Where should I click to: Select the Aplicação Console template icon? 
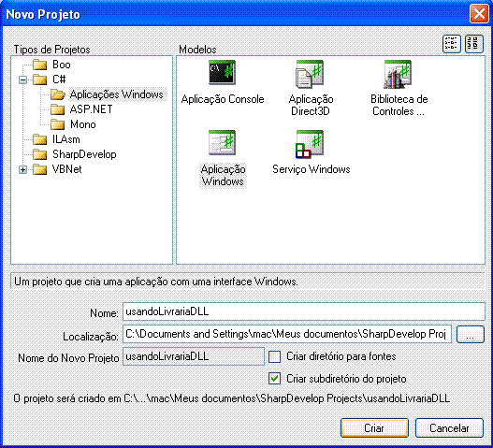[x=222, y=73]
